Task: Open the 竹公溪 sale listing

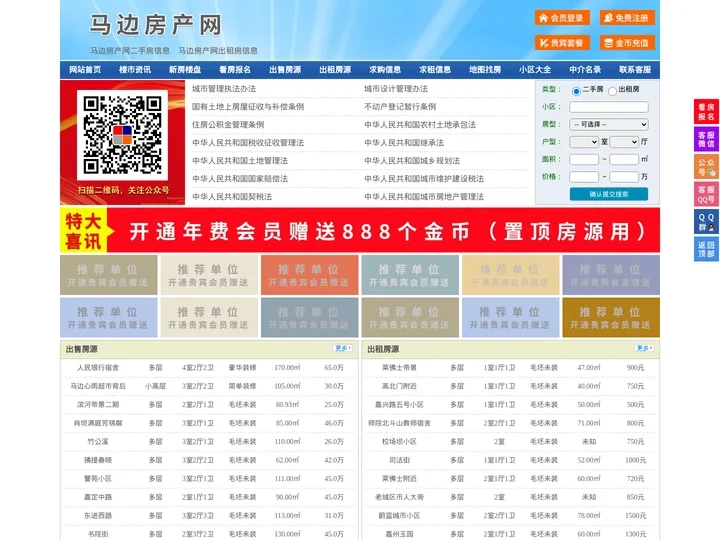Action: [x=98, y=442]
